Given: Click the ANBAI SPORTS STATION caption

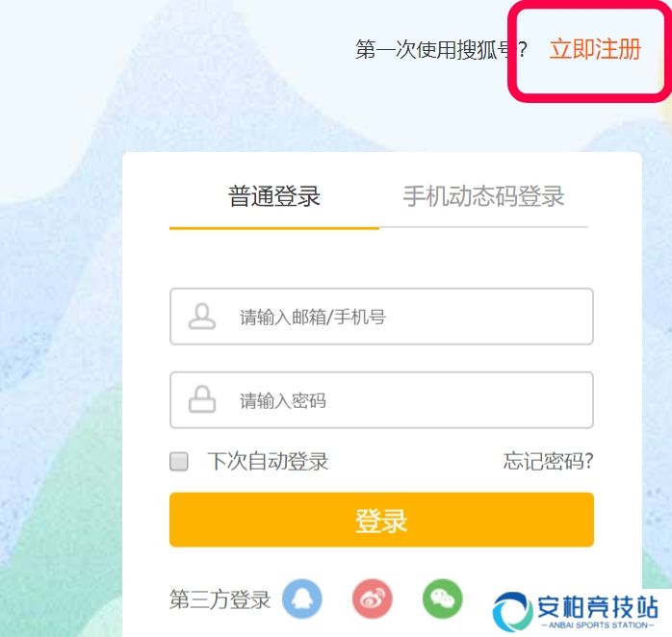Looking at the screenshot, I should (x=598, y=625).
